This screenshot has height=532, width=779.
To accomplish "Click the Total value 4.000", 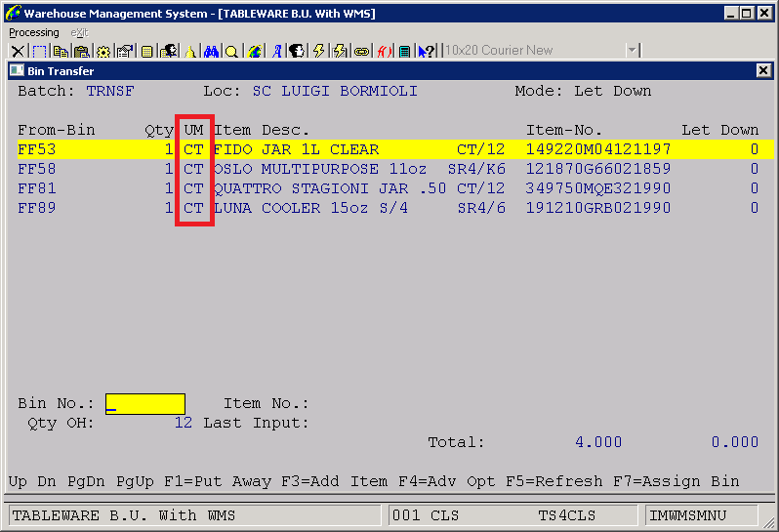I will (x=598, y=442).
